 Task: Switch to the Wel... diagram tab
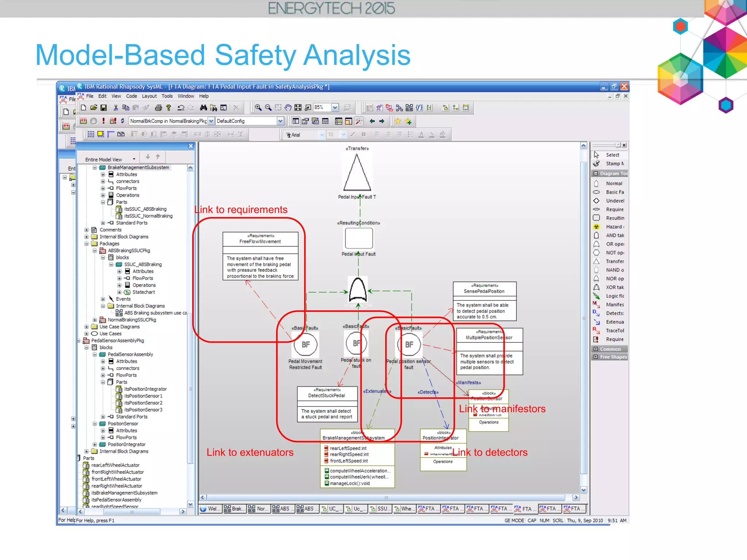(x=210, y=509)
